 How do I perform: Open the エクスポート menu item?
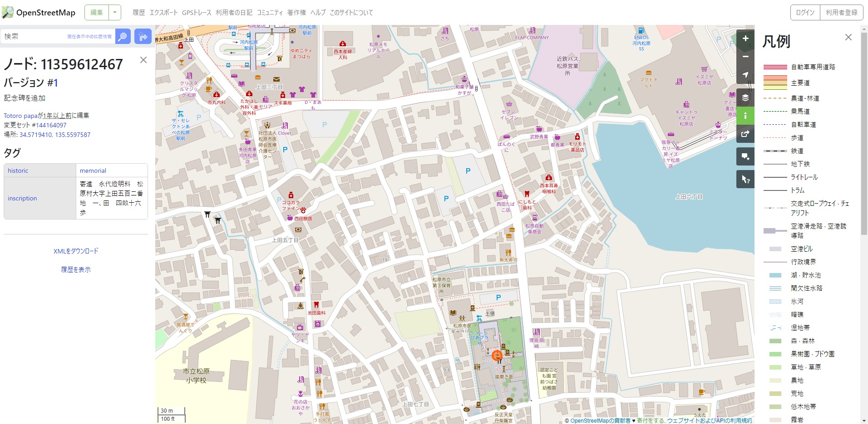(163, 13)
